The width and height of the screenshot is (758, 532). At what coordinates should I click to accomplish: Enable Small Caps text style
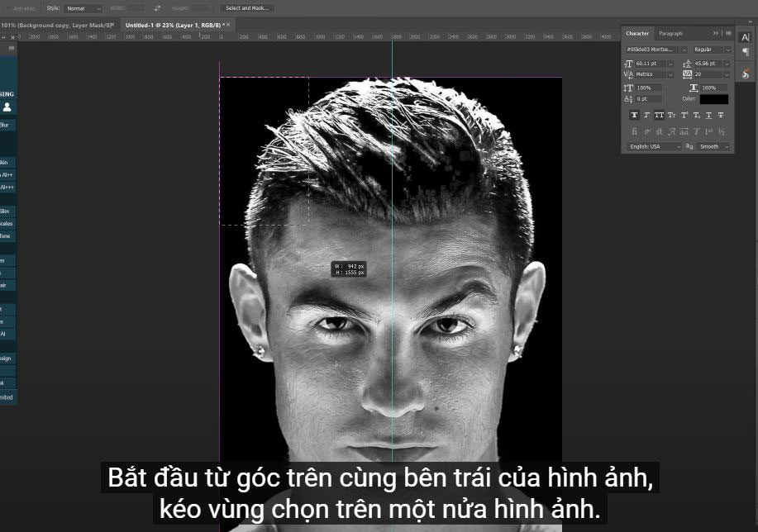click(x=671, y=115)
